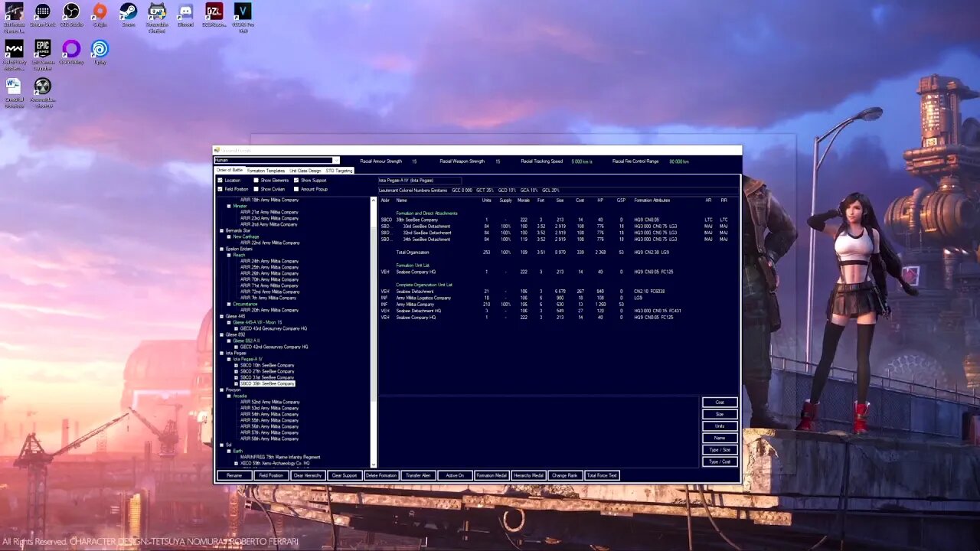
Task: Click the formation tree scrollbar up arrow
Action: (374, 199)
